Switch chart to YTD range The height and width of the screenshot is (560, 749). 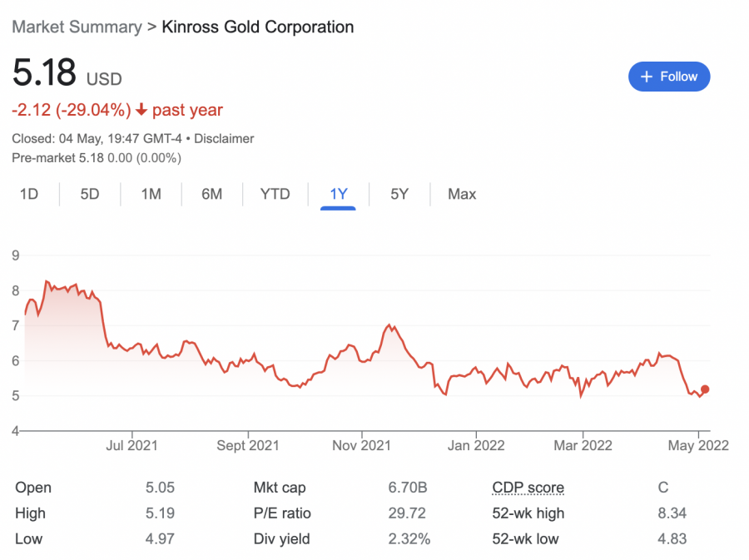(275, 194)
